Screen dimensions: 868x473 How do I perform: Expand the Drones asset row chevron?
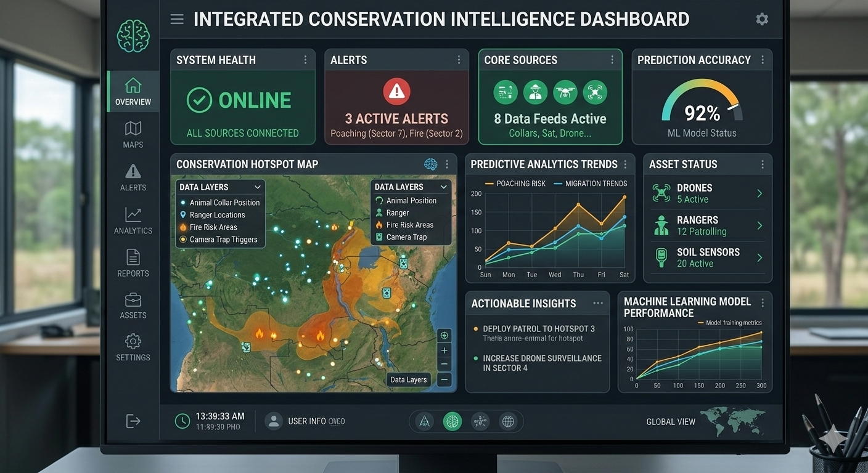pyautogui.click(x=759, y=193)
